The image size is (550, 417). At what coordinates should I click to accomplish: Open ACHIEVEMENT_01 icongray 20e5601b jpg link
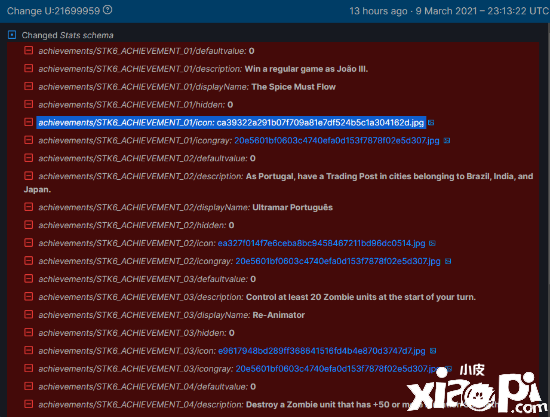[336, 141]
